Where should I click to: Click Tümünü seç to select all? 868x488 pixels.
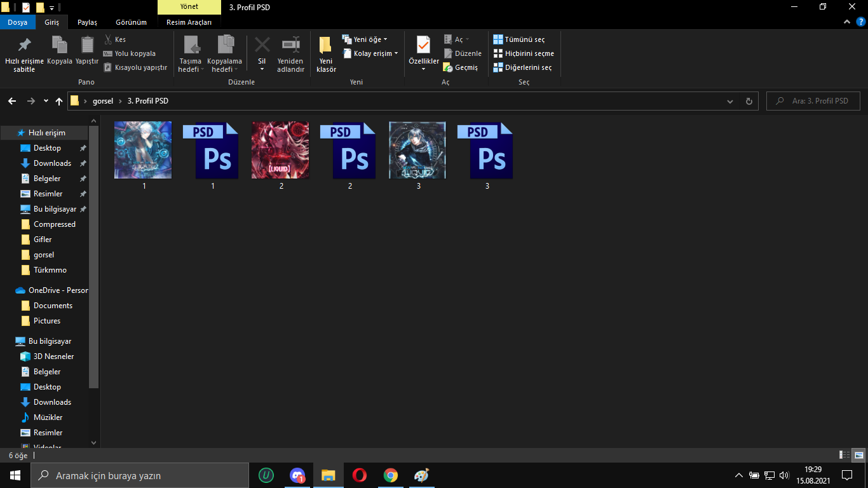point(519,39)
